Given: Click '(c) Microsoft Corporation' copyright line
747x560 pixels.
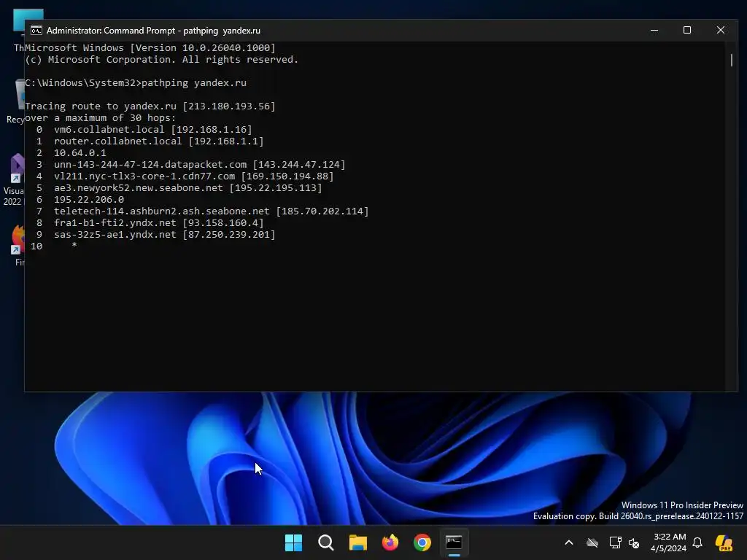Looking at the screenshot, I should 162,60.
